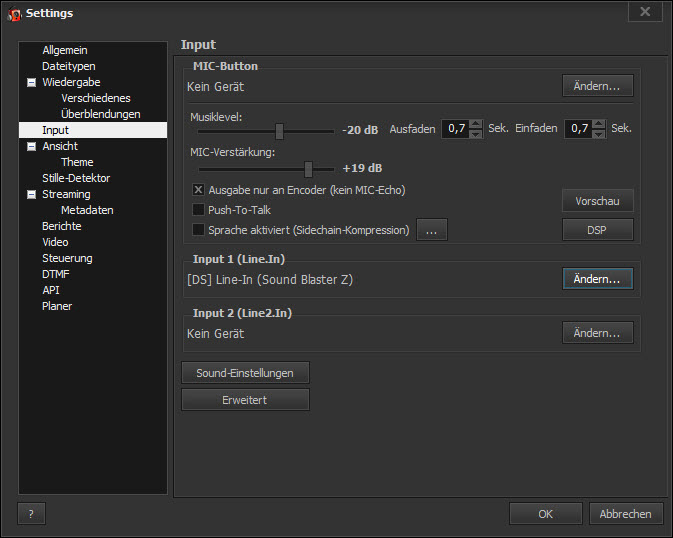Open sidechain compression options with ellipsis button

pos(432,230)
